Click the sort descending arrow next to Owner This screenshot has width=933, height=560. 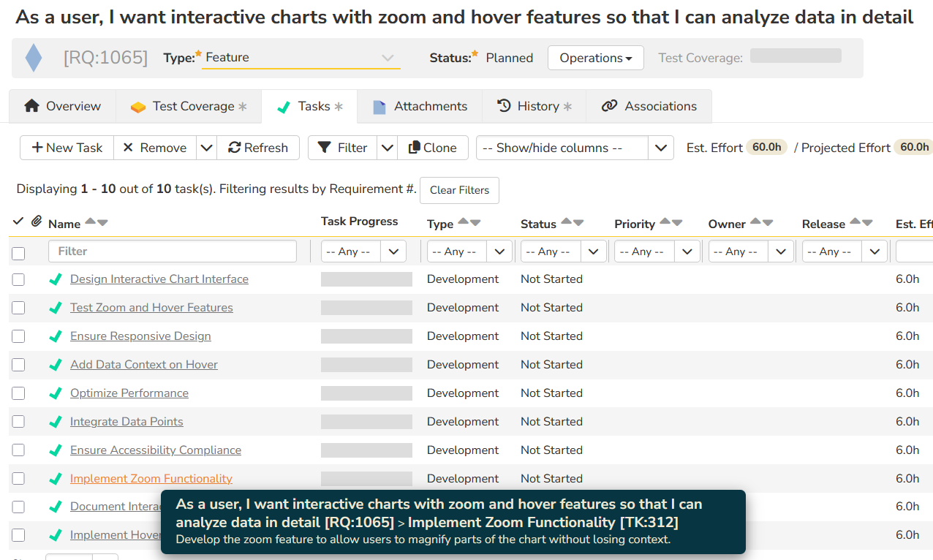coord(768,223)
